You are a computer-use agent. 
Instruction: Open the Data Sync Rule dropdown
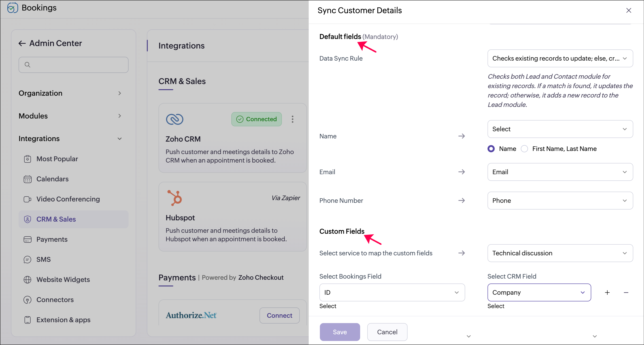[x=560, y=58]
